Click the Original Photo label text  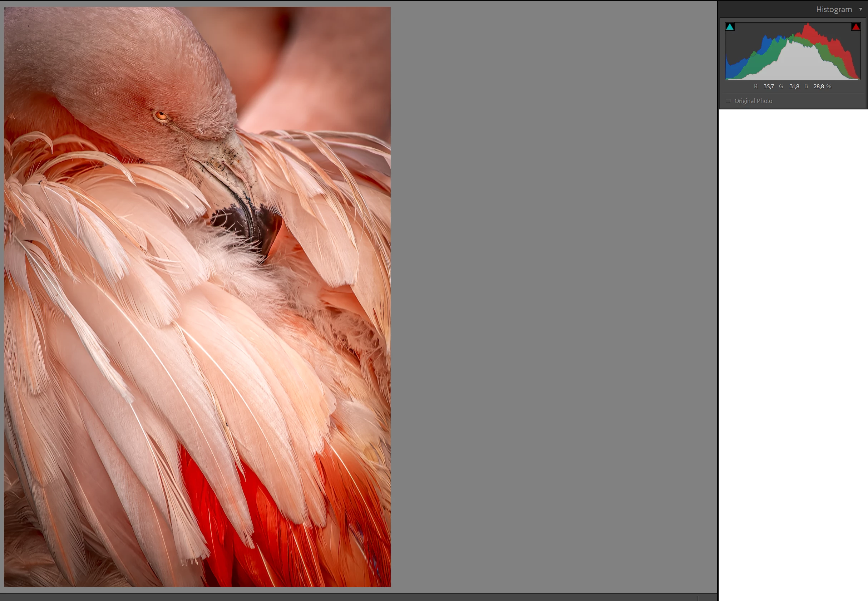[753, 101]
